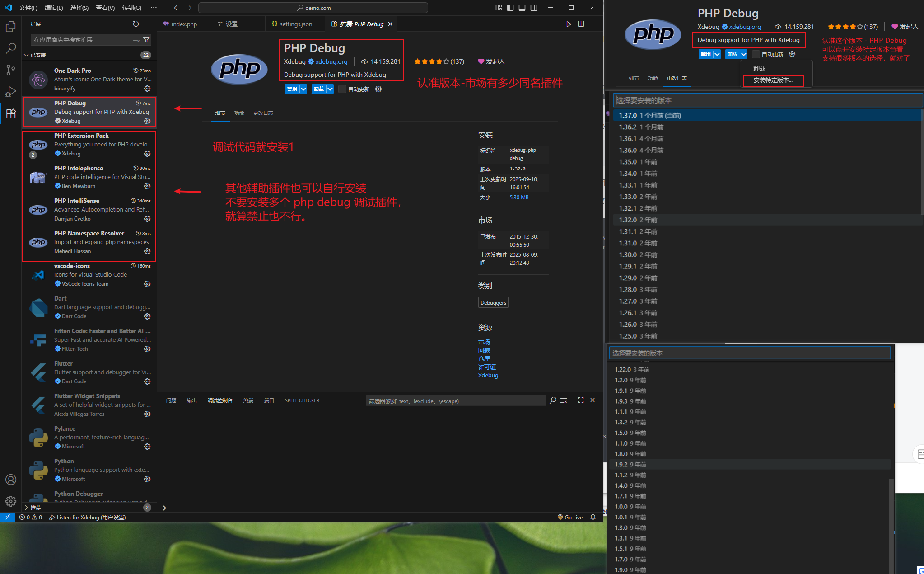Open the xdebug.org publisher link
Viewport: 924px width, 574px height.
click(331, 61)
